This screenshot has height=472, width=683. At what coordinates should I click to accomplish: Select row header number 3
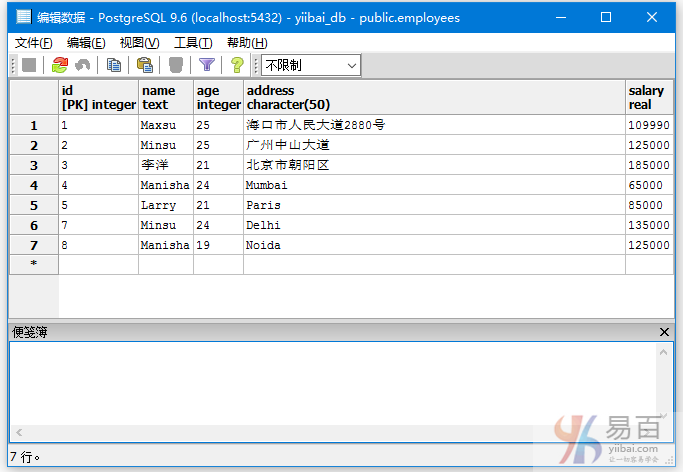click(x=34, y=165)
